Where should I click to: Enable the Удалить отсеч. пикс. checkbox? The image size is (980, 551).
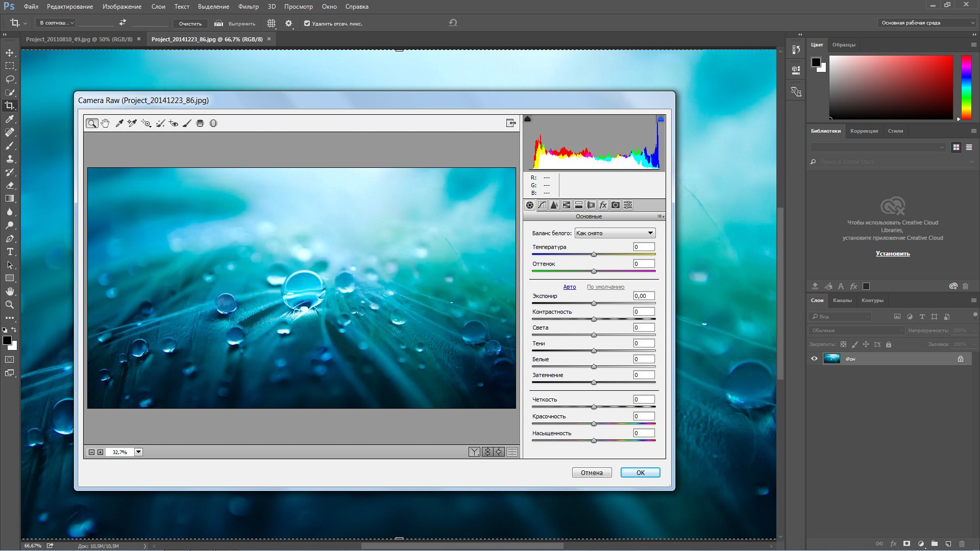point(305,23)
